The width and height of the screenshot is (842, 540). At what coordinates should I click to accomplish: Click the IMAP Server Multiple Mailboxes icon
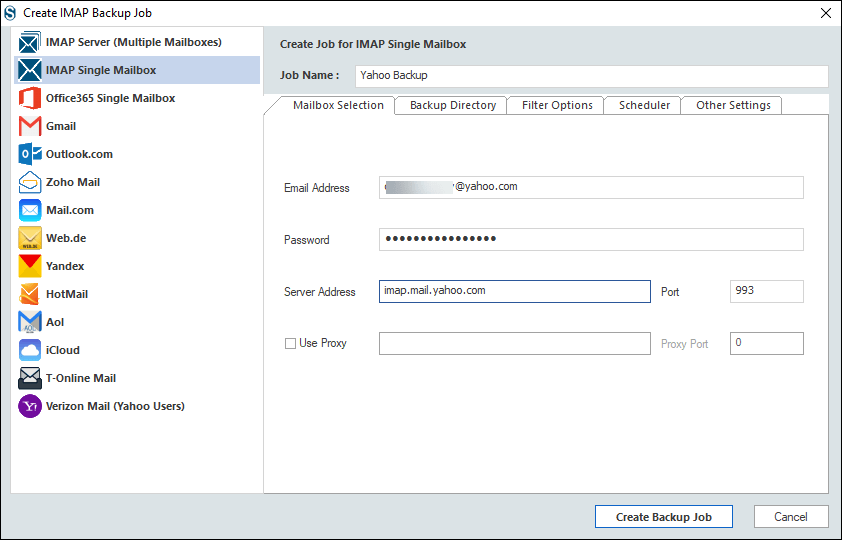30,42
